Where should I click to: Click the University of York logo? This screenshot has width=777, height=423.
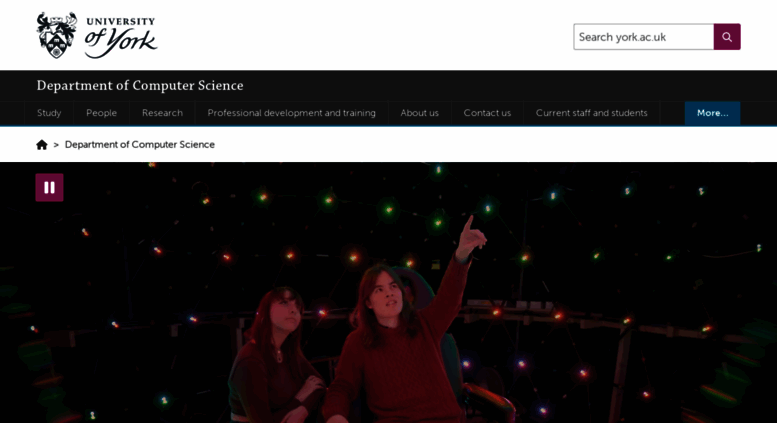pyautogui.click(x=97, y=35)
